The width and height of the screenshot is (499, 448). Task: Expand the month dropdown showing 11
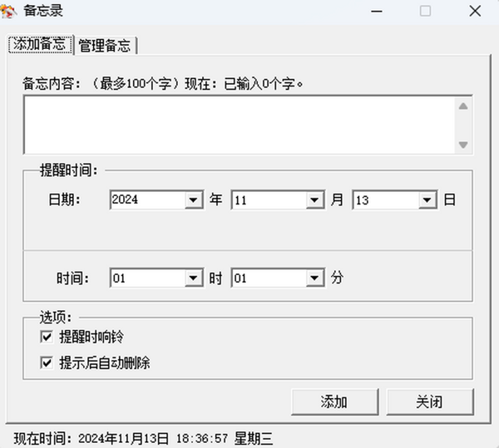[x=314, y=200]
